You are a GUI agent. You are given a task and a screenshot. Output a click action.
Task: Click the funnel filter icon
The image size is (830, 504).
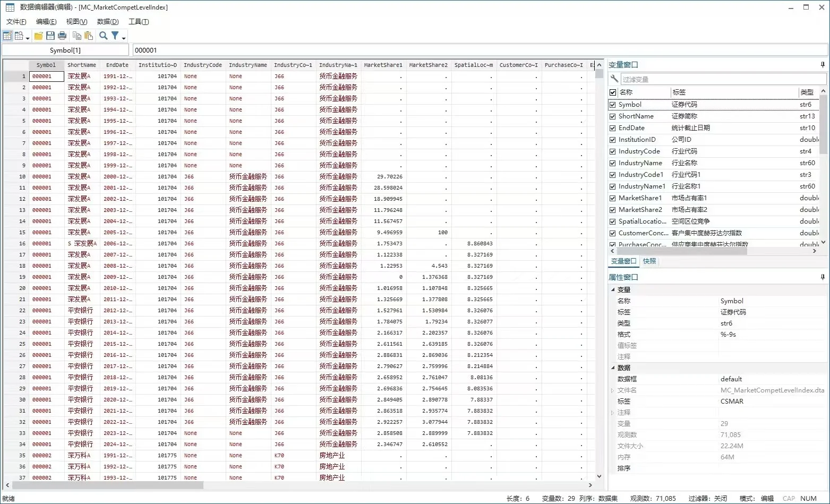[x=115, y=36]
